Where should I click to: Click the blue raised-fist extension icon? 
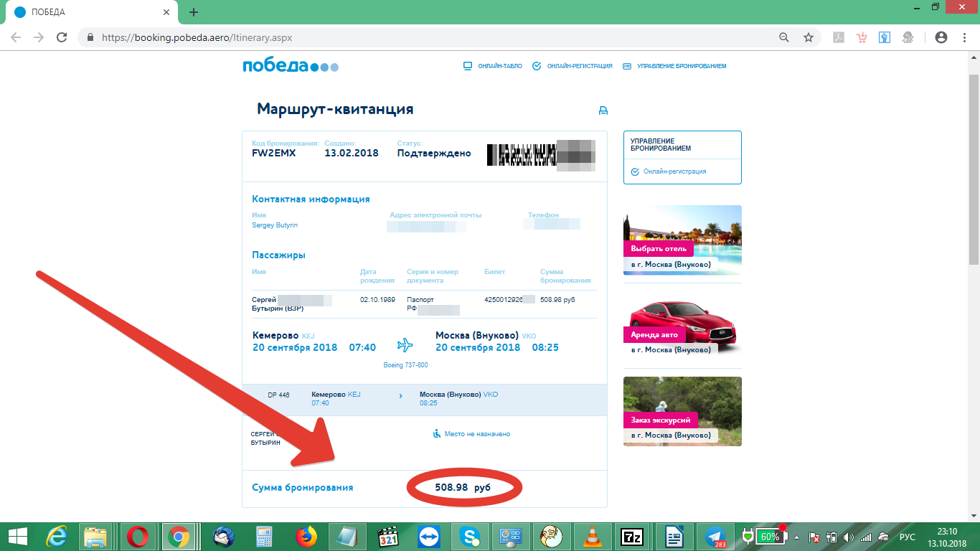pos(885,37)
